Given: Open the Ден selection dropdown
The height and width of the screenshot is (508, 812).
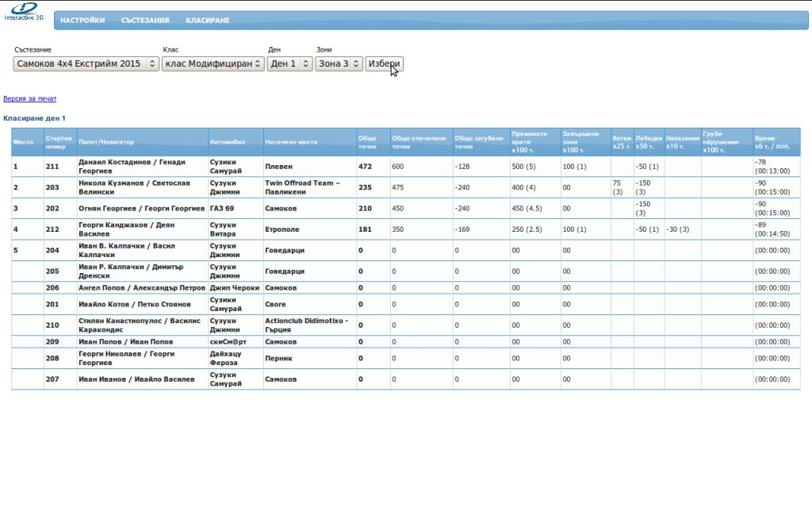Looking at the screenshot, I should (x=289, y=63).
